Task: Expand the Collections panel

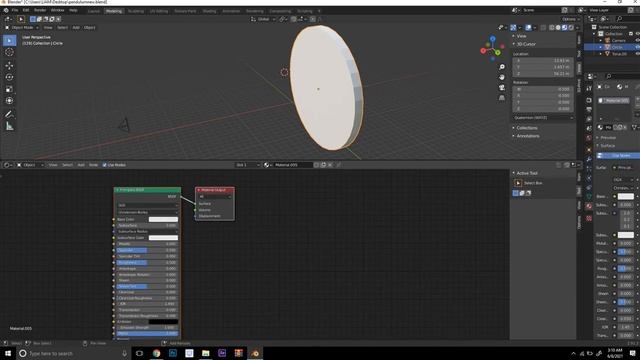Action: [x=527, y=128]
